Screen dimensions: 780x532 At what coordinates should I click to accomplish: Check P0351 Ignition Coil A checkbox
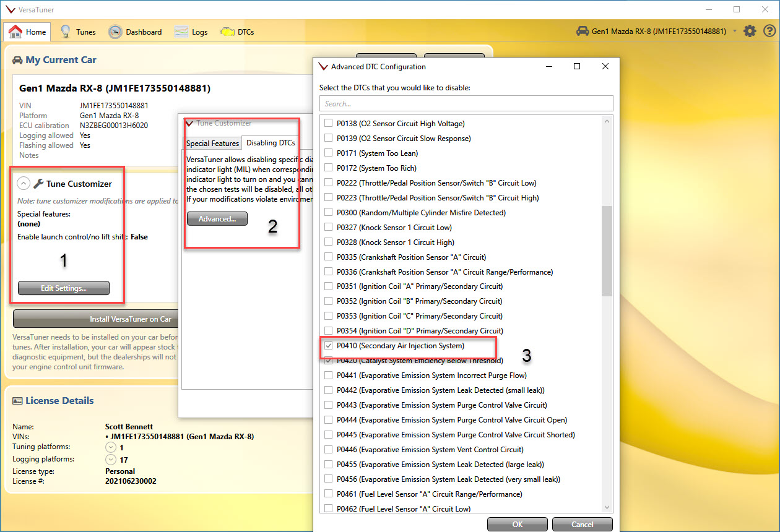coord(328,286)
